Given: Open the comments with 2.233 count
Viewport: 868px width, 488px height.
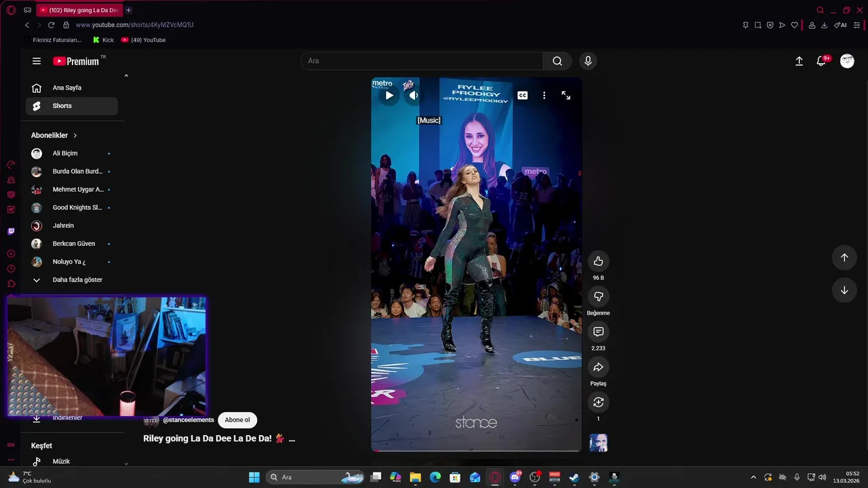Looking at the screenshot, I should click(598, 331).
